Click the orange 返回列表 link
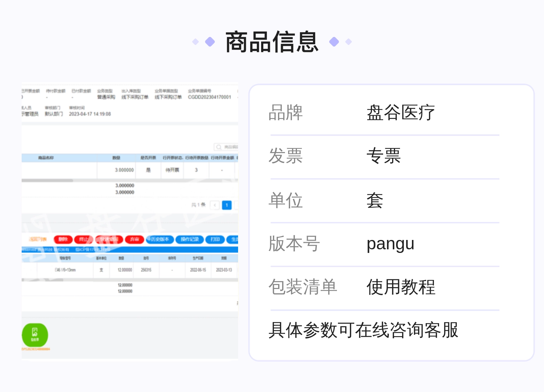 pyautogui.click(x=38, y=239)
